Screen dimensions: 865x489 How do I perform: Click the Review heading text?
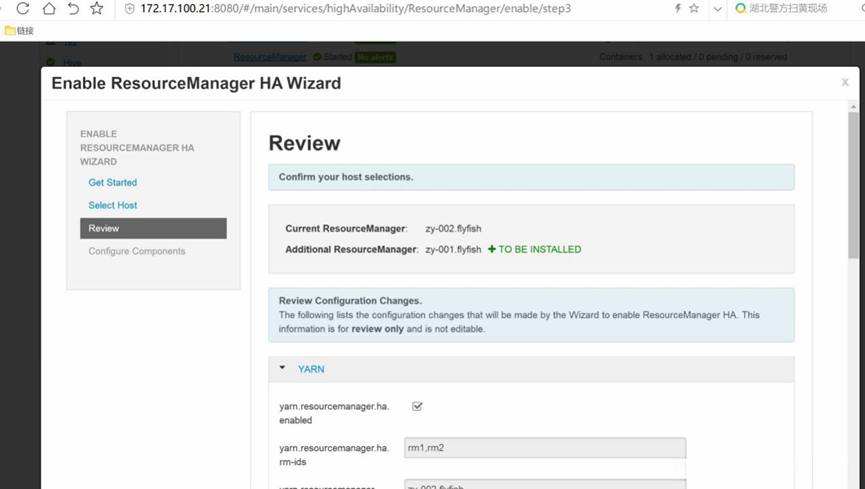click(x=305, y=143)
